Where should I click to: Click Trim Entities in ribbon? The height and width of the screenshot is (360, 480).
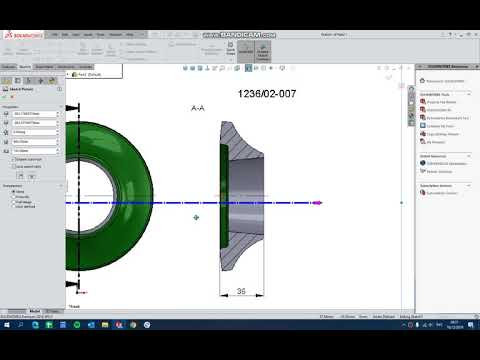coord(83,49)
